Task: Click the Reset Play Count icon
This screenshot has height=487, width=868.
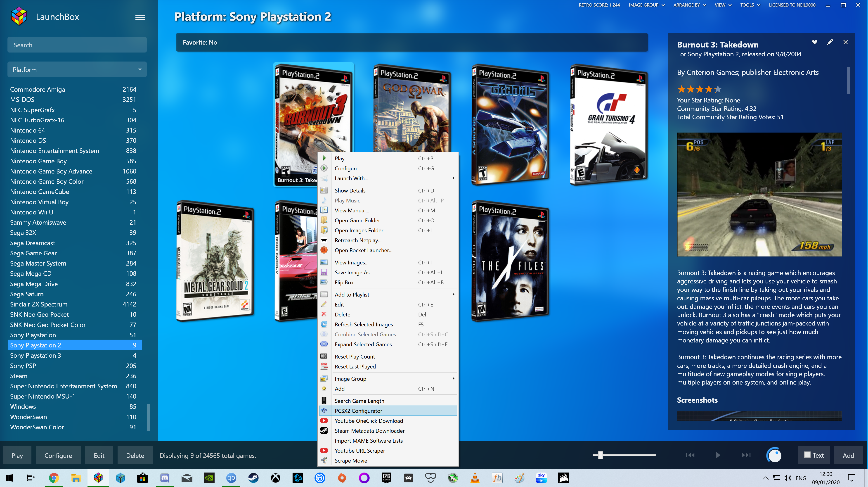Action: 324,356
